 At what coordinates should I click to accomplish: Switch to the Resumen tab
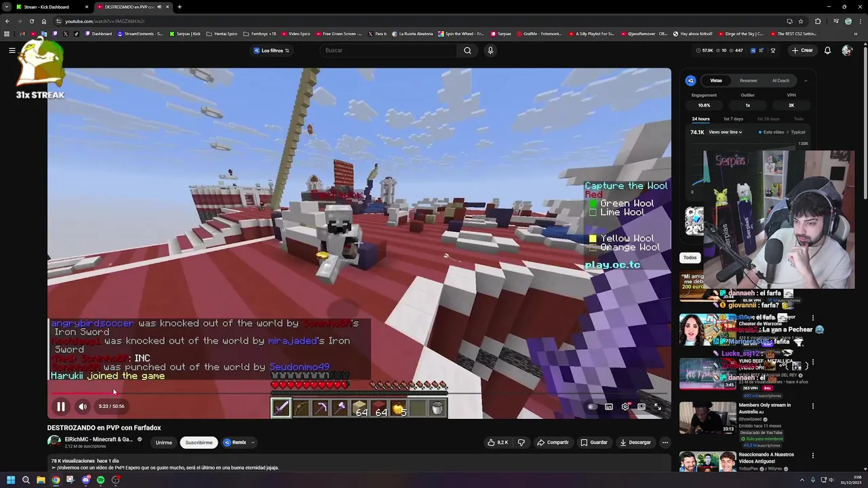click(748, 81)
